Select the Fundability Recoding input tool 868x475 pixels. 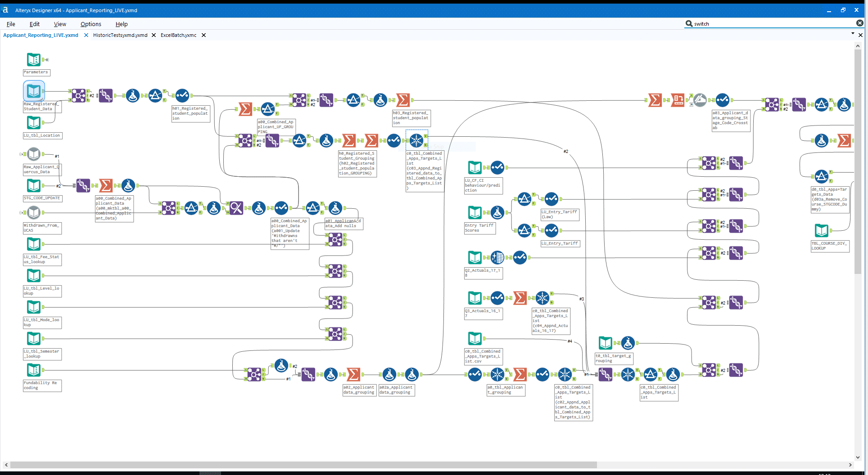point(34,370)
